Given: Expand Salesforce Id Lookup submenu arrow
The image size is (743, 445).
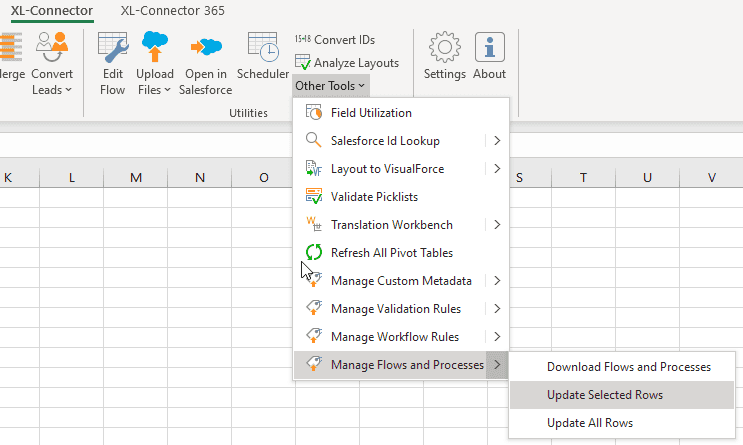Looking at the screenshot, I should coord(497,140).
